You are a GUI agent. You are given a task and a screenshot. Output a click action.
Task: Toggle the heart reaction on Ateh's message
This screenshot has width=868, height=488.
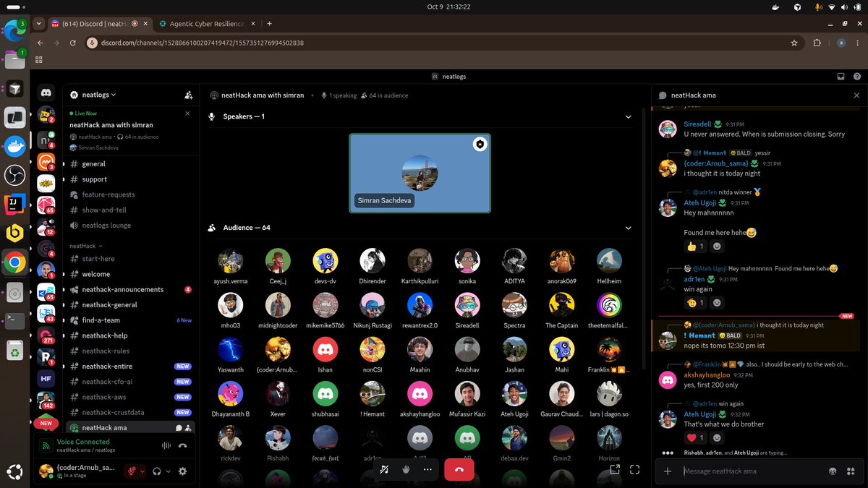pos(696,437)
